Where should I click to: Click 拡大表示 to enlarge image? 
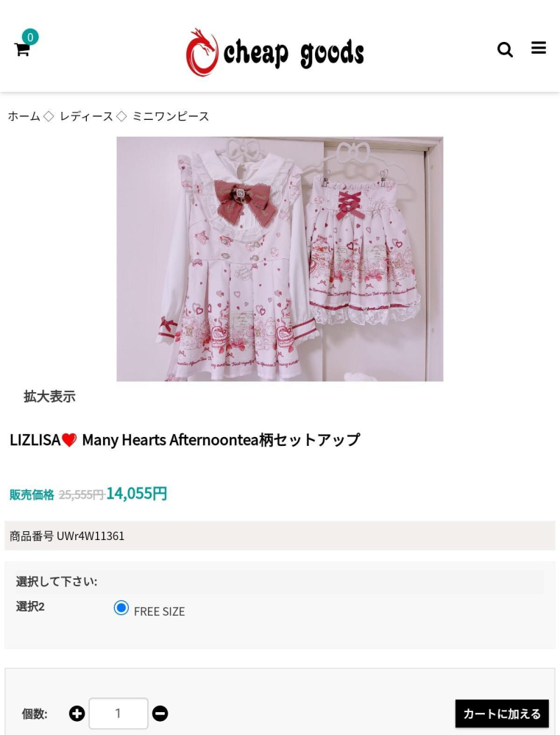[50, 397]
